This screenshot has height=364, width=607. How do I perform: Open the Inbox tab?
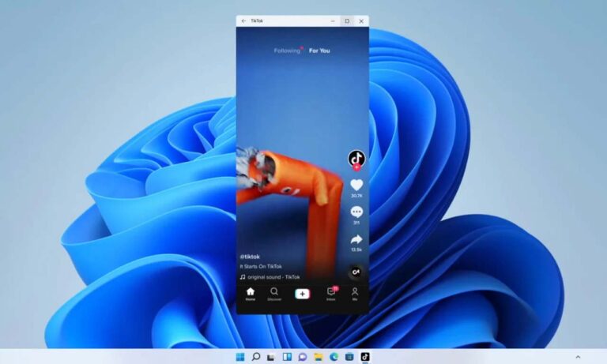click(x=331, y=294)
